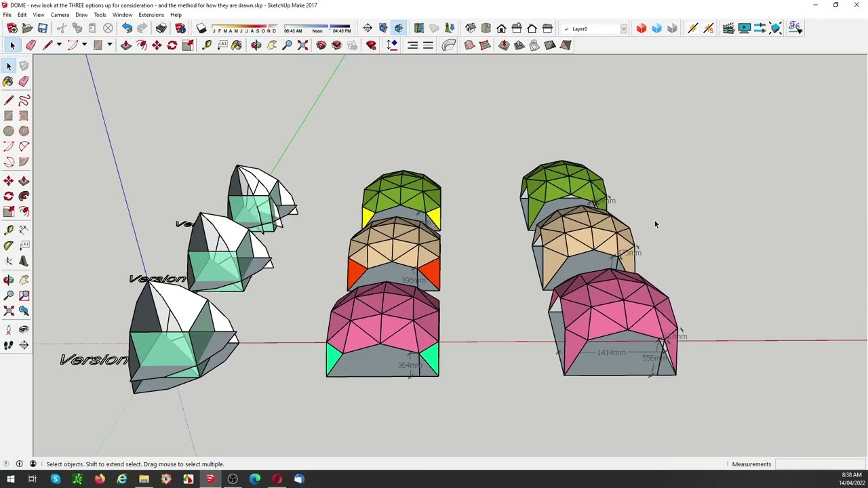Click the 1414mm dimension label

pyautogui.click(x=611, y=352)
